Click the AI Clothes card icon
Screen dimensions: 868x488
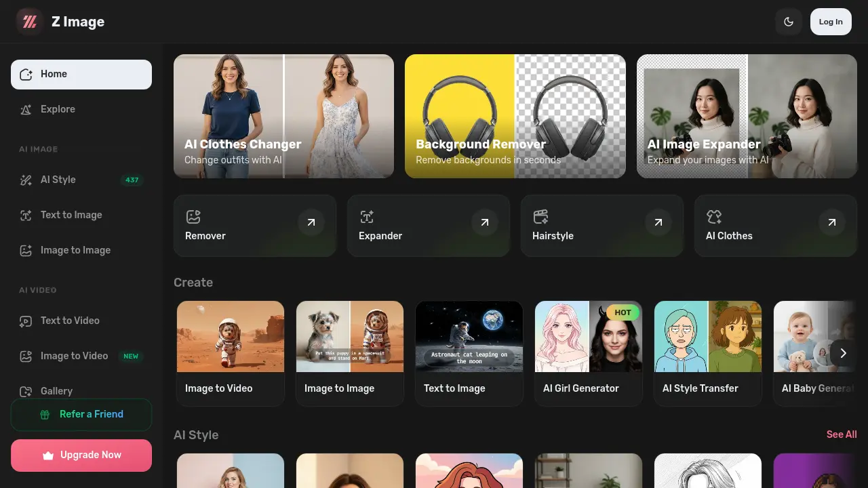(x=714, y=217)
